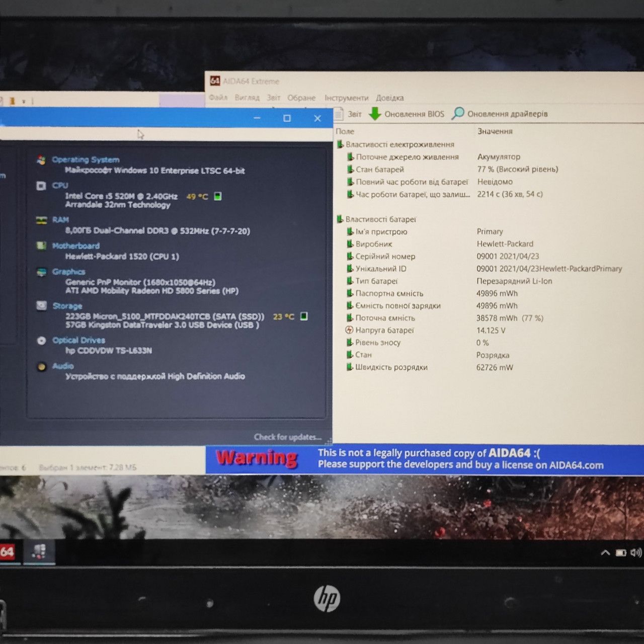Click the AIDA64 Extreme title bar icon
The height and width of the screenshot is (644, 644).
[215, 80]
